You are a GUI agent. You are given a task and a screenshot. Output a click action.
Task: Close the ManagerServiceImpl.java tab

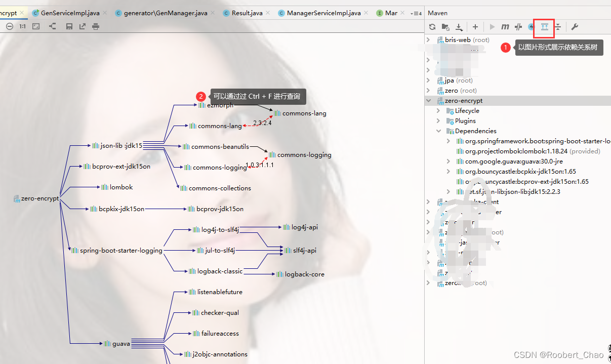pos(366,13)
